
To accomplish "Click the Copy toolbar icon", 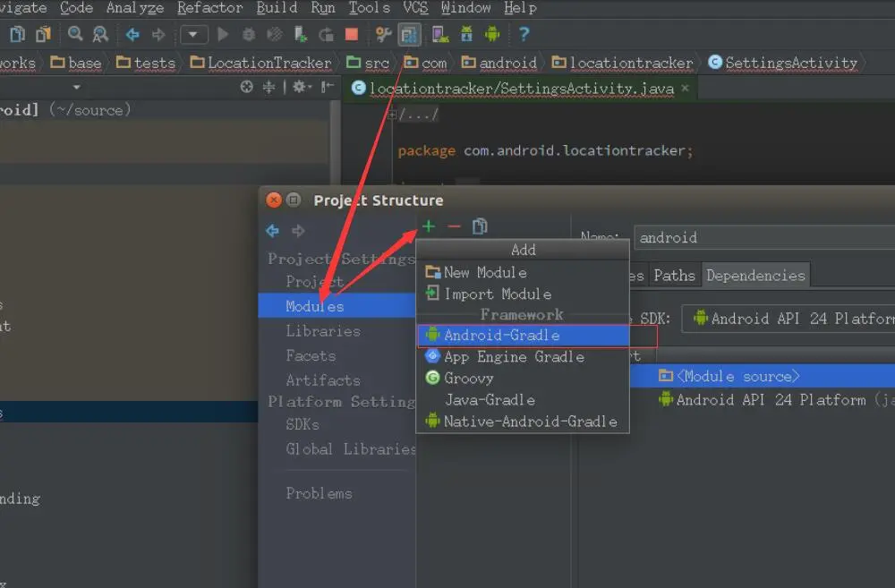I will click(18, 35).
